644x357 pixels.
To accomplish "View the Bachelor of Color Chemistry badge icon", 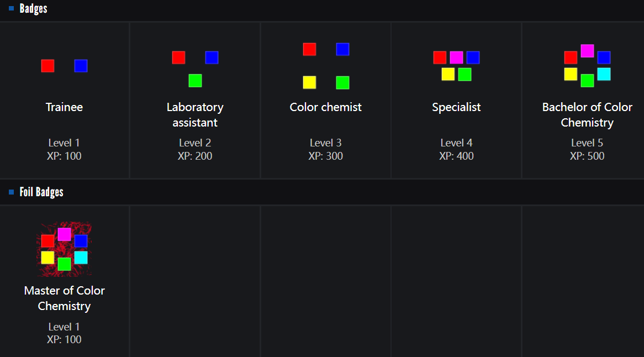I will [x=587, y=66].
